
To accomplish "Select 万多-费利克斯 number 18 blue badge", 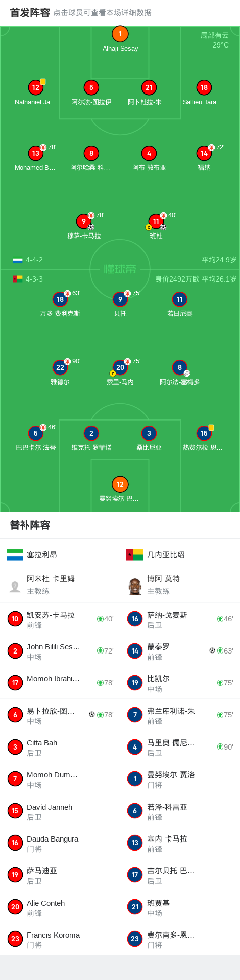I will point(60,299).
